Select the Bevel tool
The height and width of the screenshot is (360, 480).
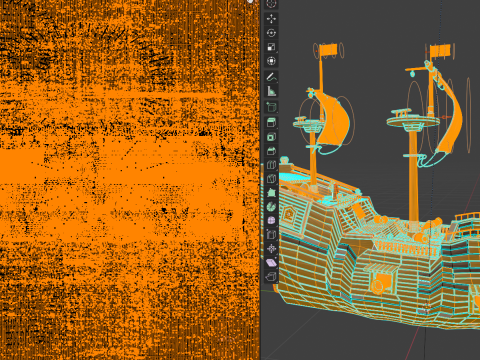coord(271,151)
